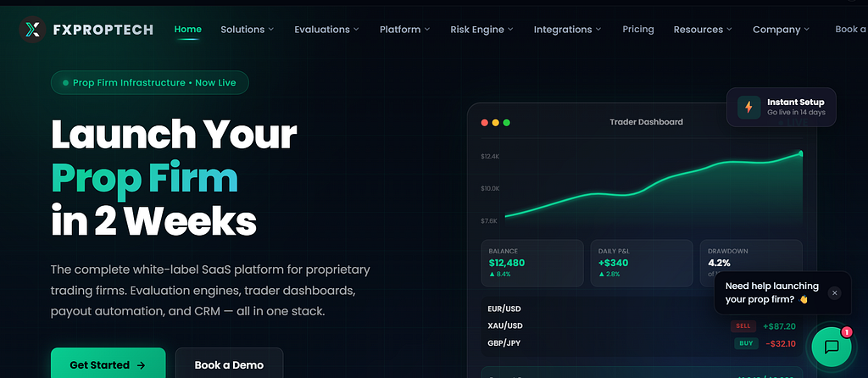Screen dimensions: 868x378
Task: Select the EUR/USD row
Action: [x=642, y=309]
